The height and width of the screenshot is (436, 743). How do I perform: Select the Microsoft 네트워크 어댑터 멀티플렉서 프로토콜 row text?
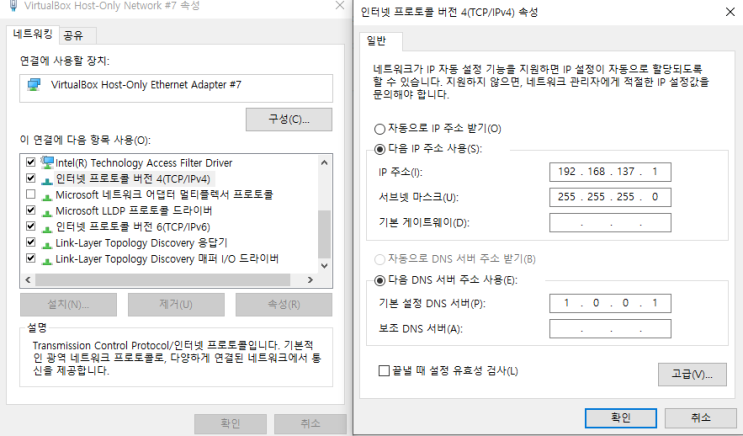(x=164, y=195)
